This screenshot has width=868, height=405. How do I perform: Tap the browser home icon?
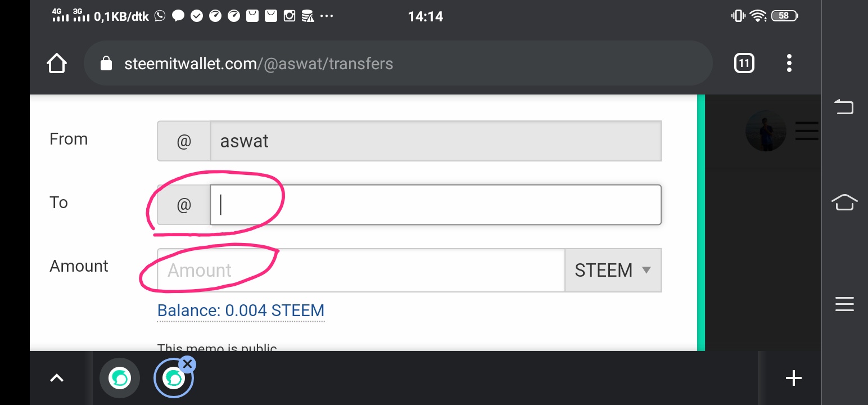click(57, 64)
